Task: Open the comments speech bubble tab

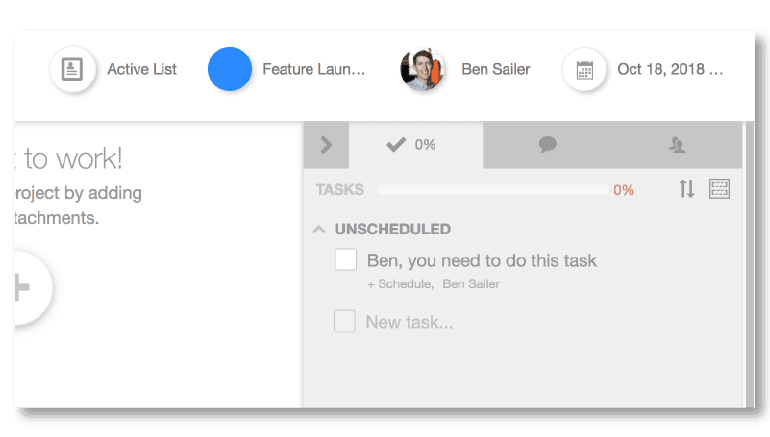Action: [x=548, y=145]
